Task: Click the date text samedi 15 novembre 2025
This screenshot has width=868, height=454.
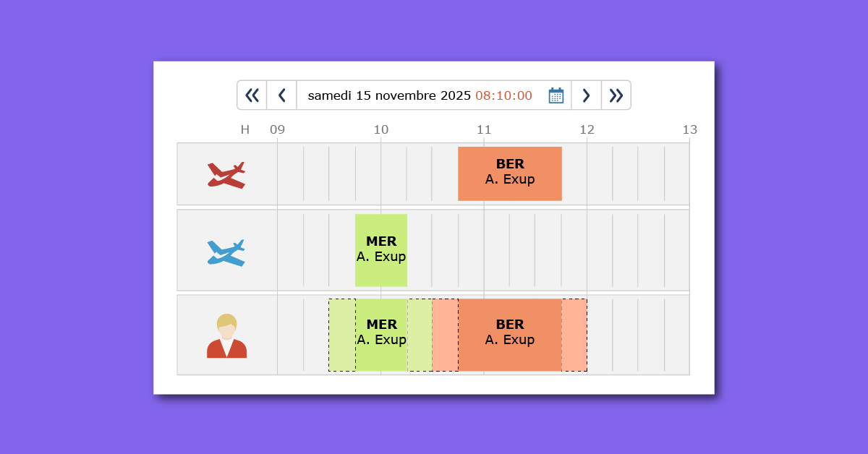Action: (x=389, y=95)
